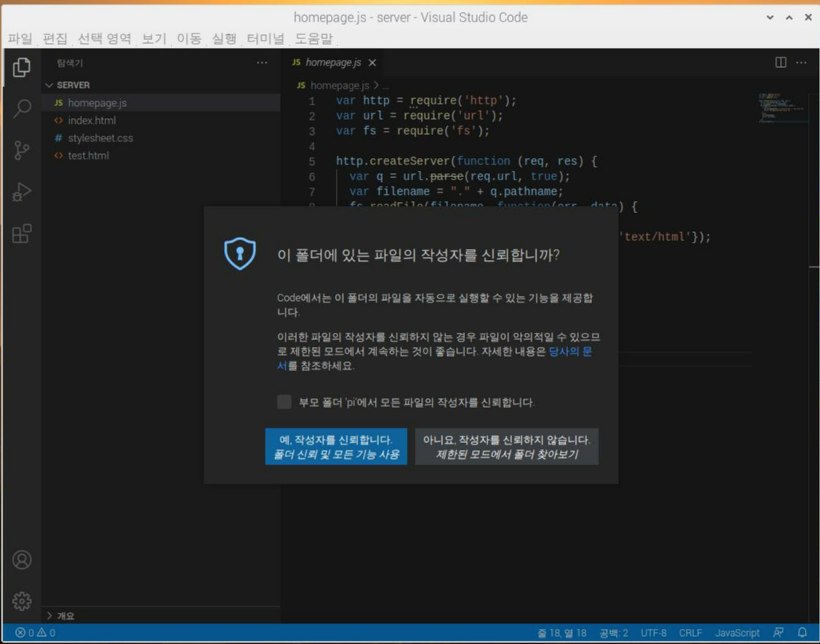This screenshot has height=644, width=820.
Task: Close the homepage.js editor tab
Action: pos(373,63)
